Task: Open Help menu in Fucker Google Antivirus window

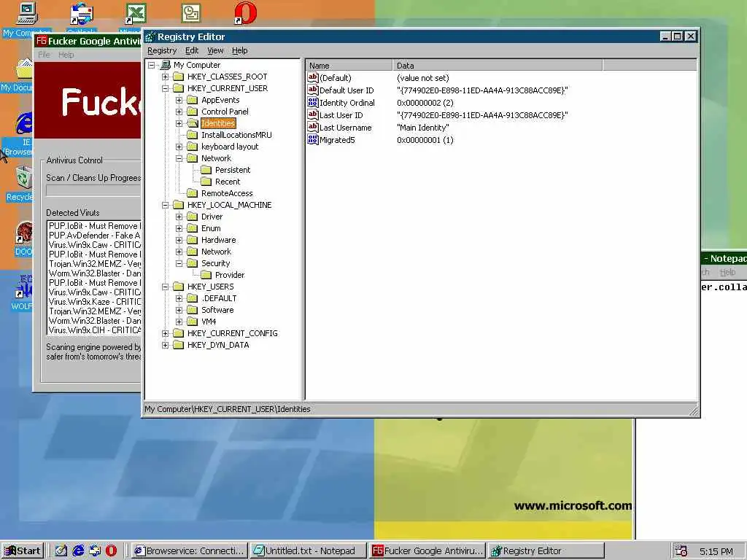Action: point(66,55)
